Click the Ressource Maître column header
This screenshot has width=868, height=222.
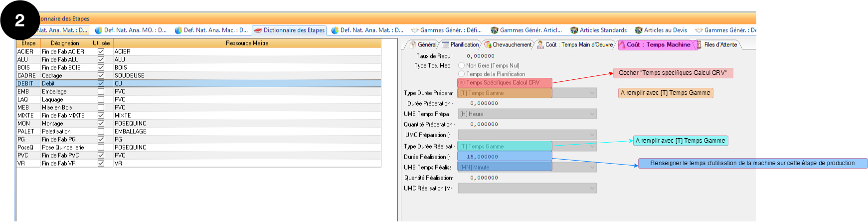247,43
